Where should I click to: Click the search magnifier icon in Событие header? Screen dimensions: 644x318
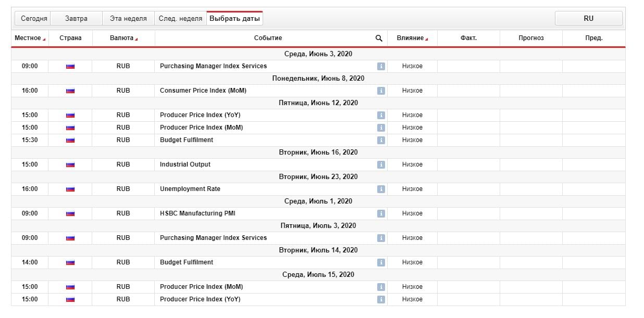coord(379,38)
